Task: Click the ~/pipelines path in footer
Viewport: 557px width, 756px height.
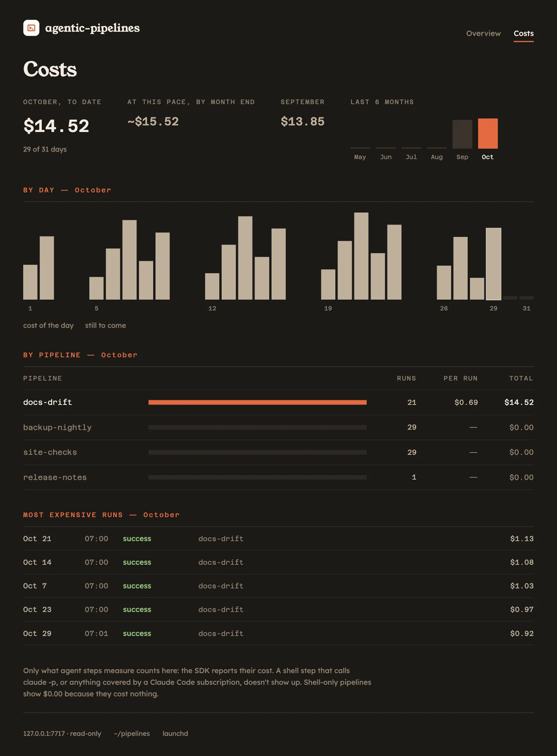Action: [132, 734]
